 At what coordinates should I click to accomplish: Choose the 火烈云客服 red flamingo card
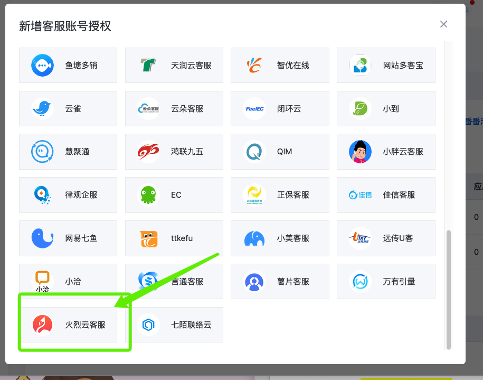(x=68, y=324)
